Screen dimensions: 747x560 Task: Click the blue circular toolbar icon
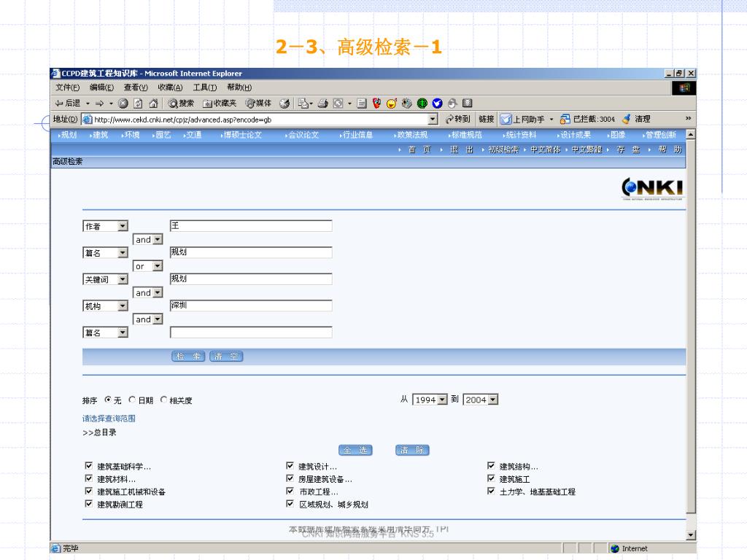click(x=438, y=104)
